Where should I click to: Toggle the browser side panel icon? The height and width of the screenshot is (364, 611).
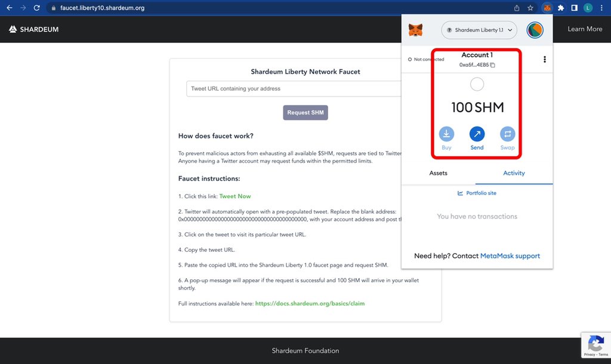tap(575, 8)
